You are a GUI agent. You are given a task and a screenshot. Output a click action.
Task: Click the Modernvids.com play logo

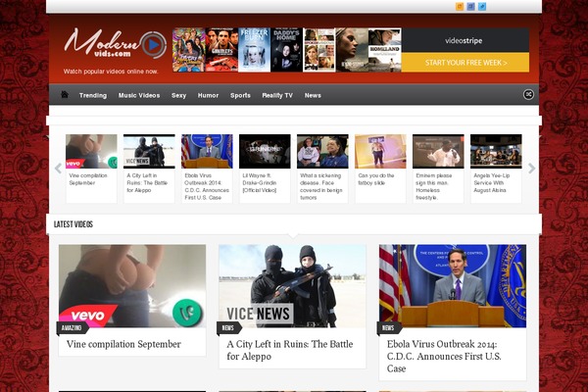[116, 44]
